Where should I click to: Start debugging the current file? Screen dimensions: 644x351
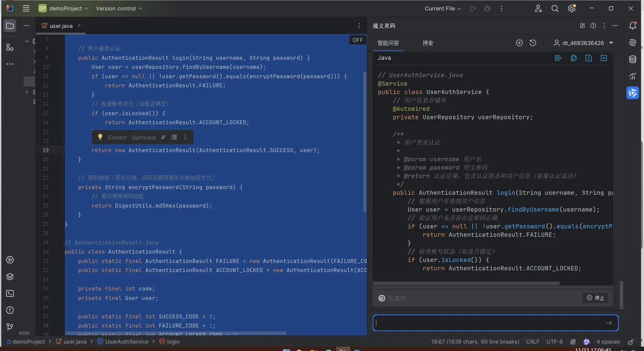487,8
